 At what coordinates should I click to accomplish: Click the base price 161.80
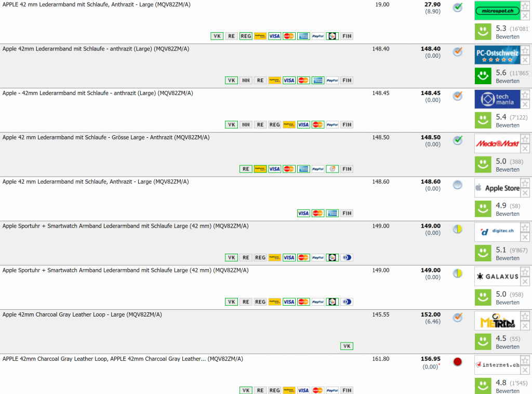(381, 359)
